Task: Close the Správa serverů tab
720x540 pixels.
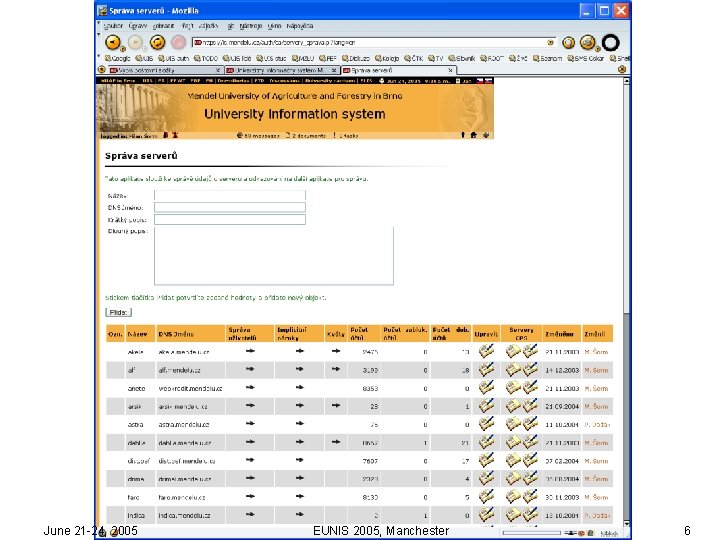Action: (450, 70)
